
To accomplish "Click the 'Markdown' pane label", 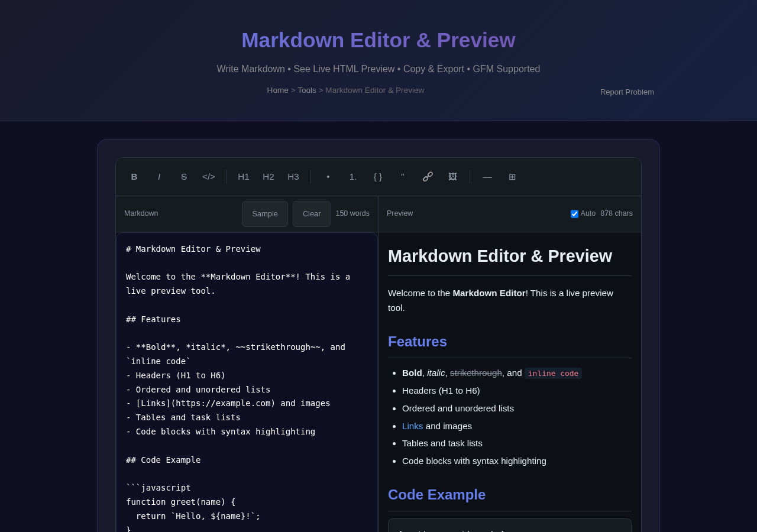I will [x=141, y=213].
